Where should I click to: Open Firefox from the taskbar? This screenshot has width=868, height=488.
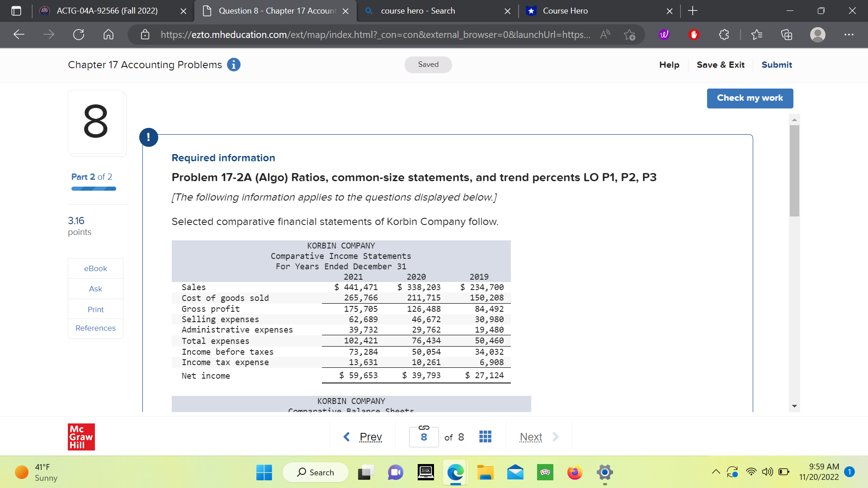pos(575,473)
